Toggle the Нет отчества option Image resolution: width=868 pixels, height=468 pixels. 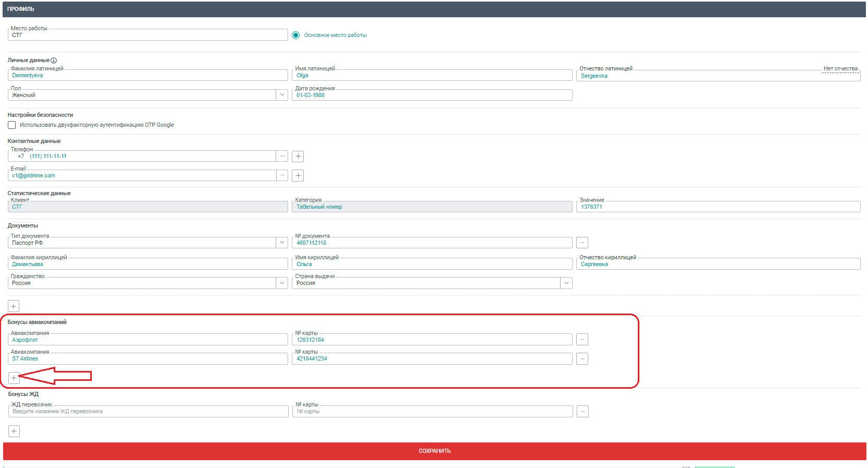click(840, 69)
